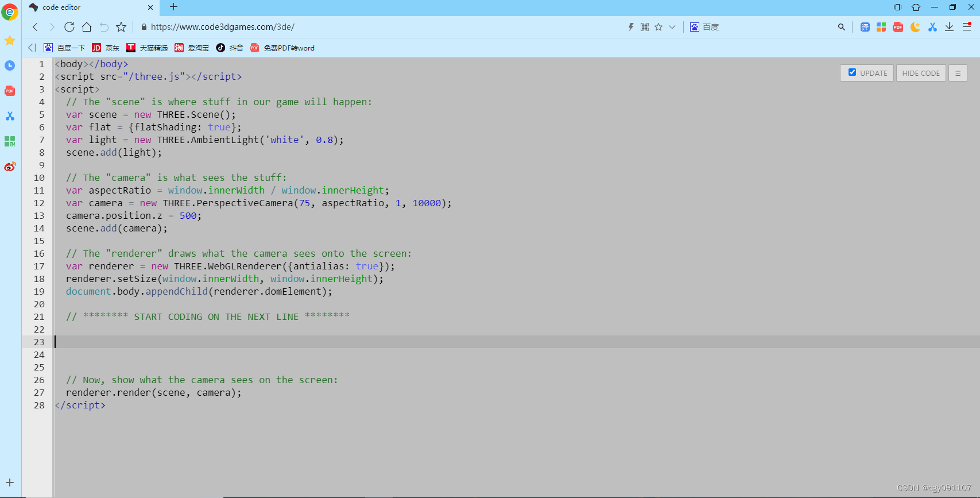
Task: Click the HIDE CODE button
Action: coord(921,73)
